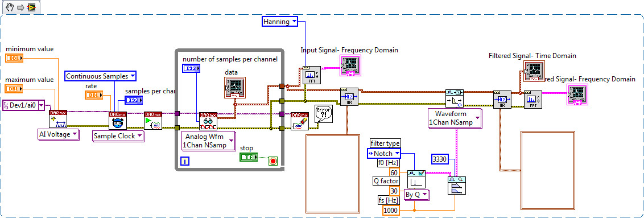This screenshot has height=218, width=644.
Task: Click the f0 [Hz] label
Action: tap(388, 163)
